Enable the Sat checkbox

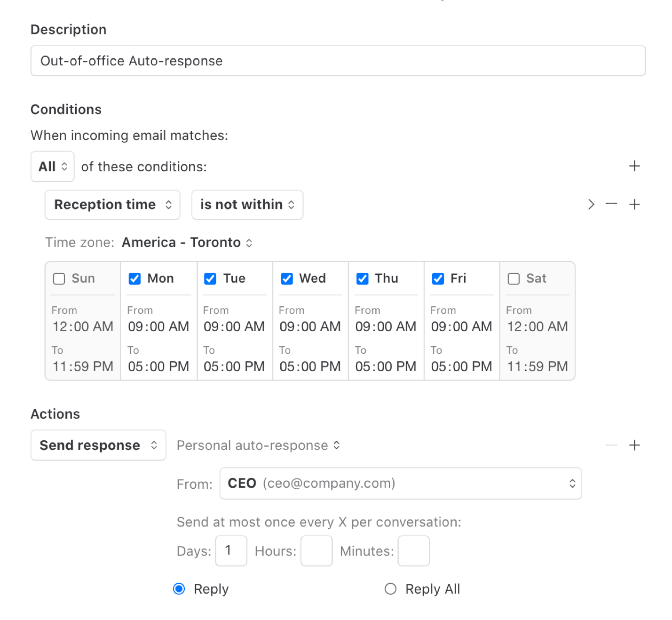(x=514, y=278)
